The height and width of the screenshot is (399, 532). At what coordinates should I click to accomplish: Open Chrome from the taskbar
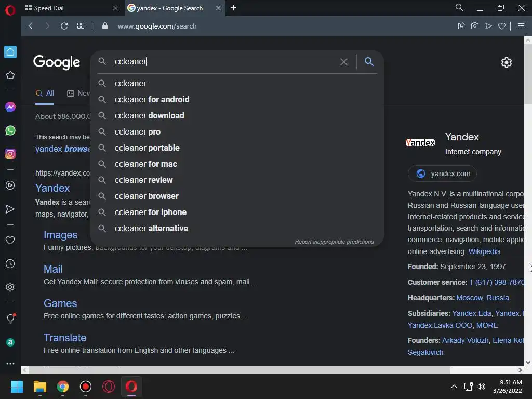[x=63, y=387]
